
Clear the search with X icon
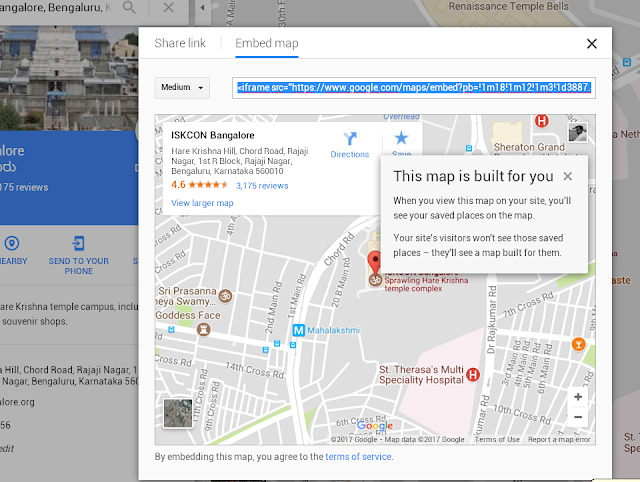coord(169,7)
